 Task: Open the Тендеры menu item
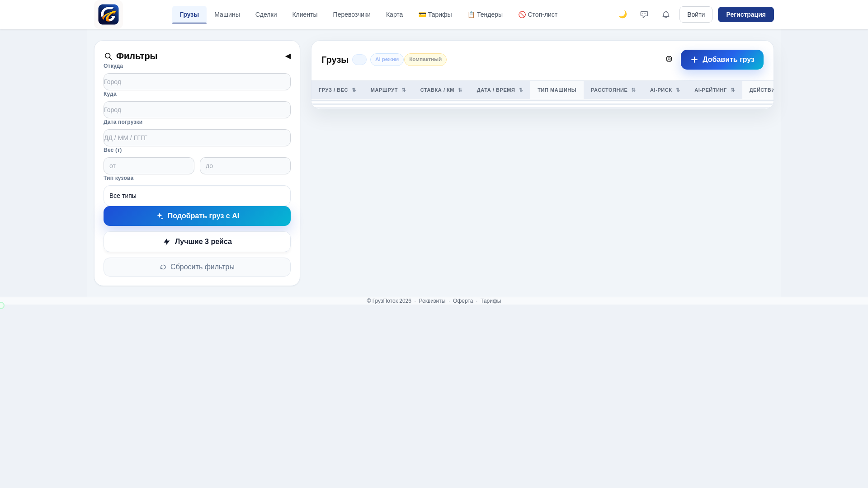(x=485, y=14)
